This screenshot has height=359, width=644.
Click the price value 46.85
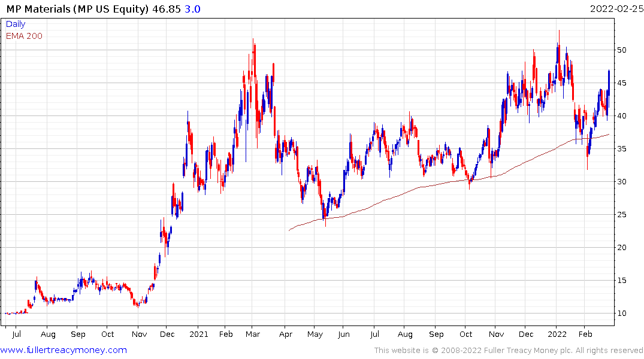click(x=167, y=9)
